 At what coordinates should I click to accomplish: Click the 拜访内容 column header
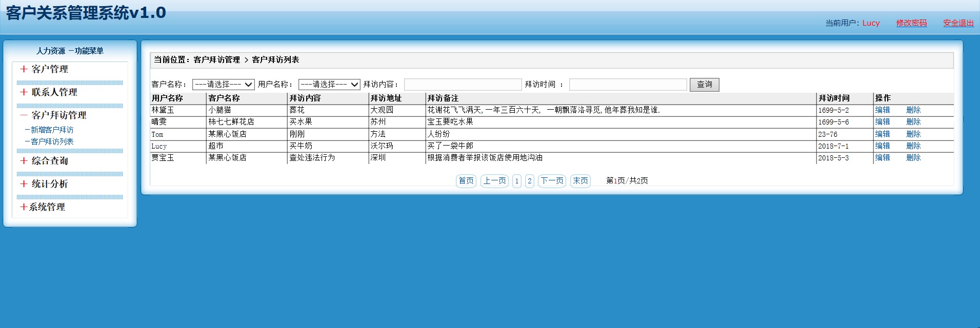click(305, 98)
